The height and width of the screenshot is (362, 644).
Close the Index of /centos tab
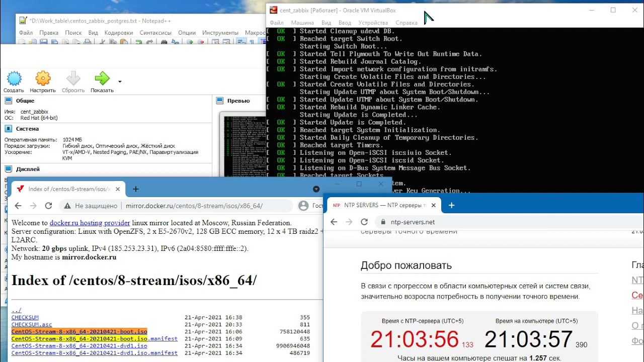click(x=118, y=189)
